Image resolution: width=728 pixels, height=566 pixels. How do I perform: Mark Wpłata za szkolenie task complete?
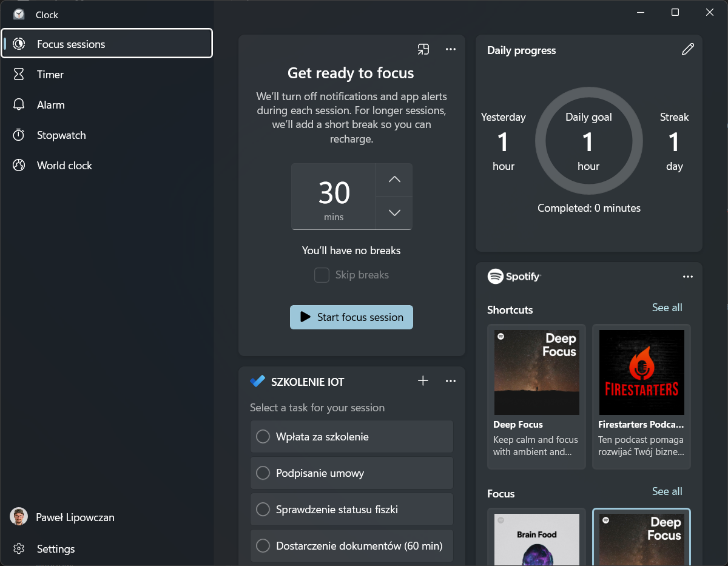click(x=263, y=437)
